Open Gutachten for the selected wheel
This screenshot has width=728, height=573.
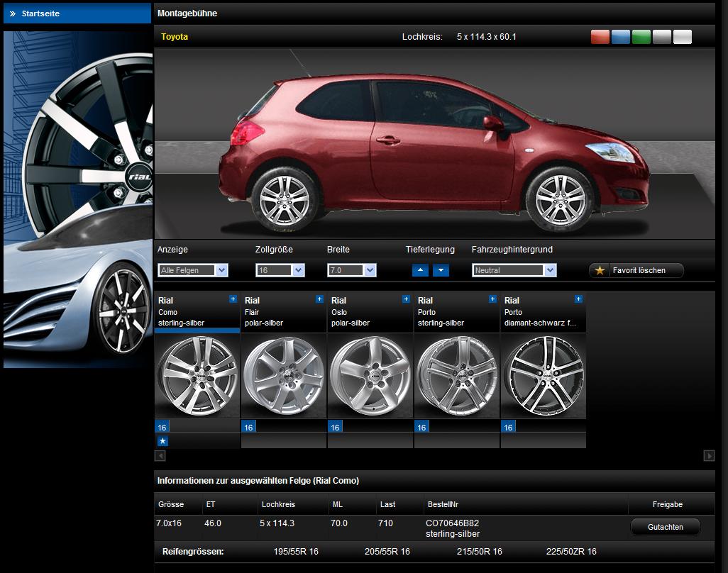click(x=665, y=527)
